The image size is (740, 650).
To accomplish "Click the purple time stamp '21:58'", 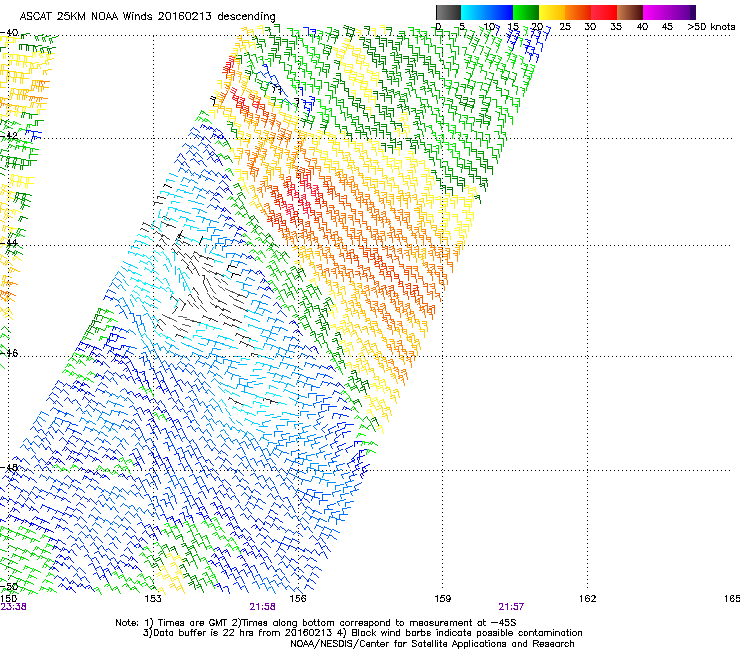I will click(x=262, y=607).
